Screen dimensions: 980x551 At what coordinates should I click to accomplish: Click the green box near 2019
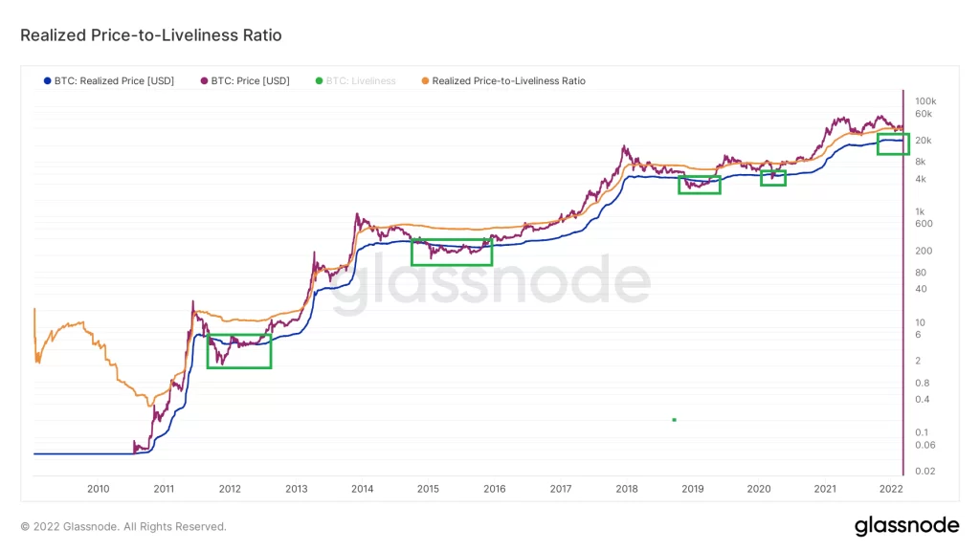pyautogui.click(x=699, y=185)
